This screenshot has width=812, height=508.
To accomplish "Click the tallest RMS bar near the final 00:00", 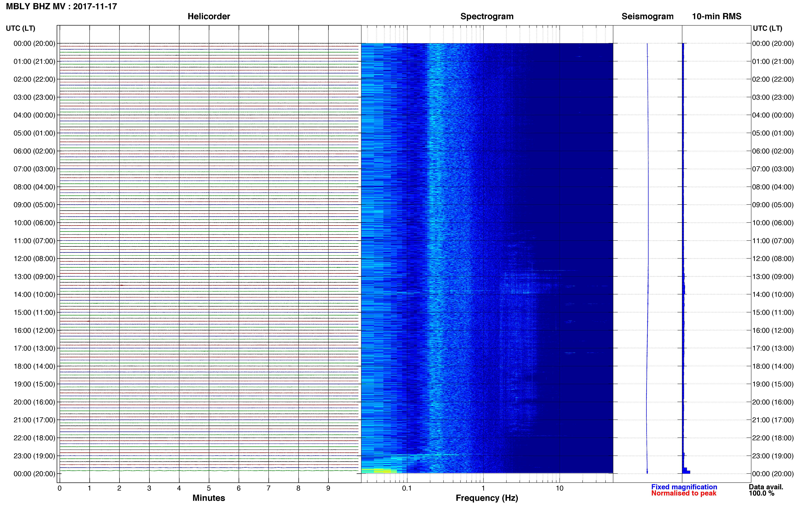I will point(686,472).
